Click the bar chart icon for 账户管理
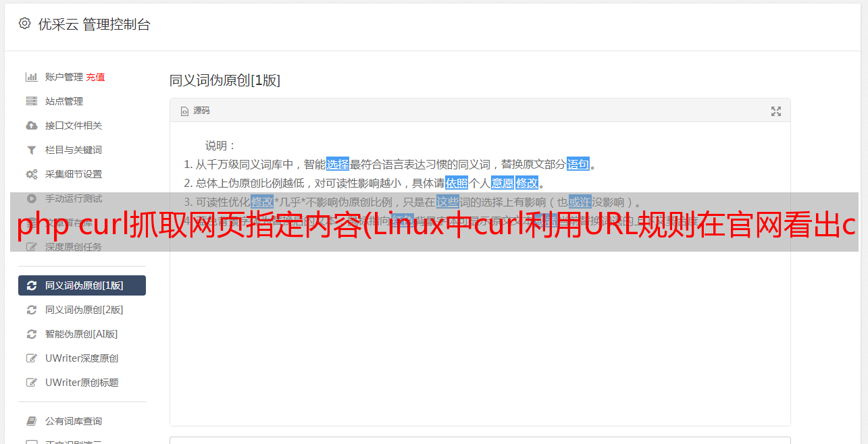868x444 pixels. [31, 77]
